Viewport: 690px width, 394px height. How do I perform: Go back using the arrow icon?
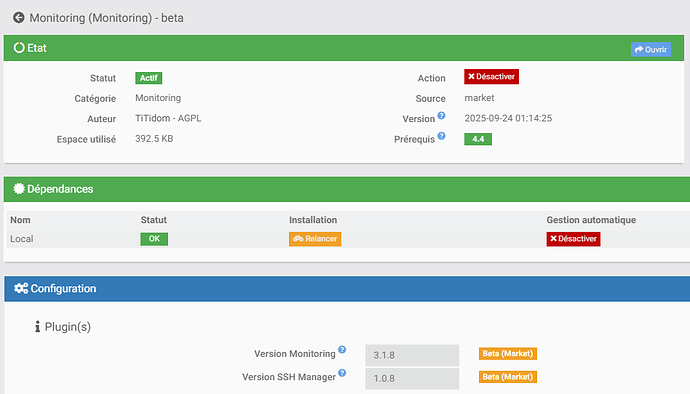tap(18, 18)
